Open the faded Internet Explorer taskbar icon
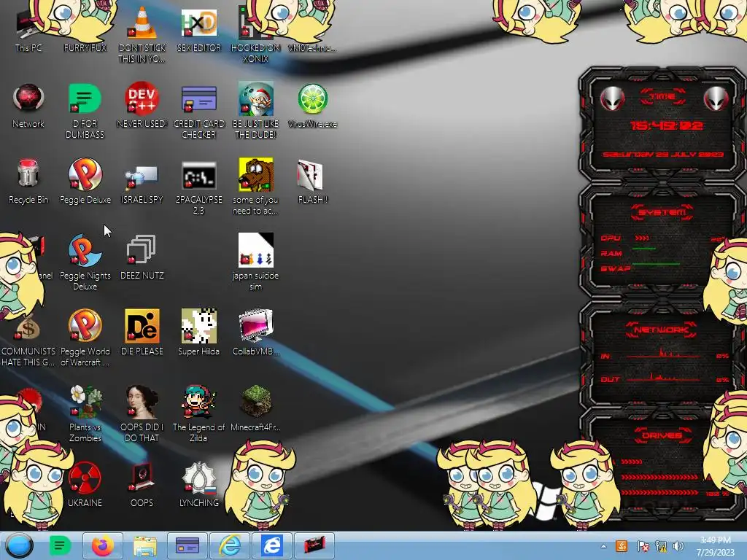This screenshot has width=747, height=560. [230, 545]
